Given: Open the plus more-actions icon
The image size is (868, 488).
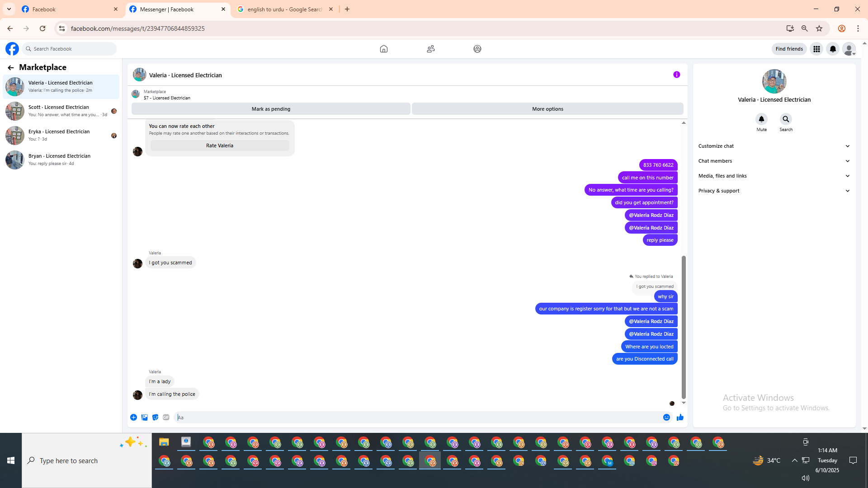Looking at the screenshot, I should click(133, 417).
